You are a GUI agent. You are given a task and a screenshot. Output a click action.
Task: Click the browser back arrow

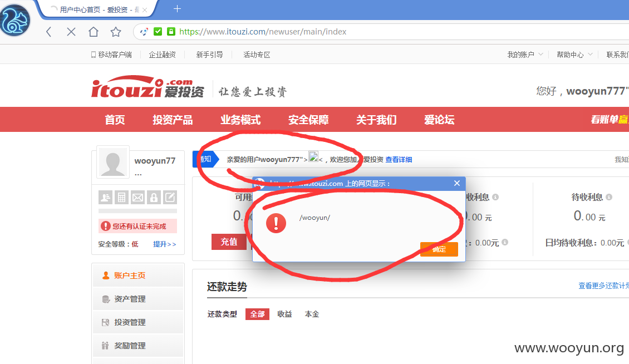click(x=48, y=32)
